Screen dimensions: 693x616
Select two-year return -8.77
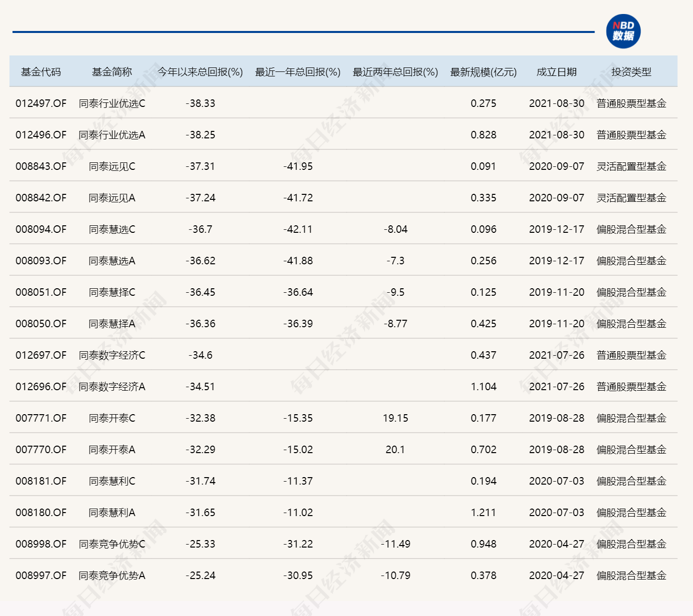click(395, 324)
